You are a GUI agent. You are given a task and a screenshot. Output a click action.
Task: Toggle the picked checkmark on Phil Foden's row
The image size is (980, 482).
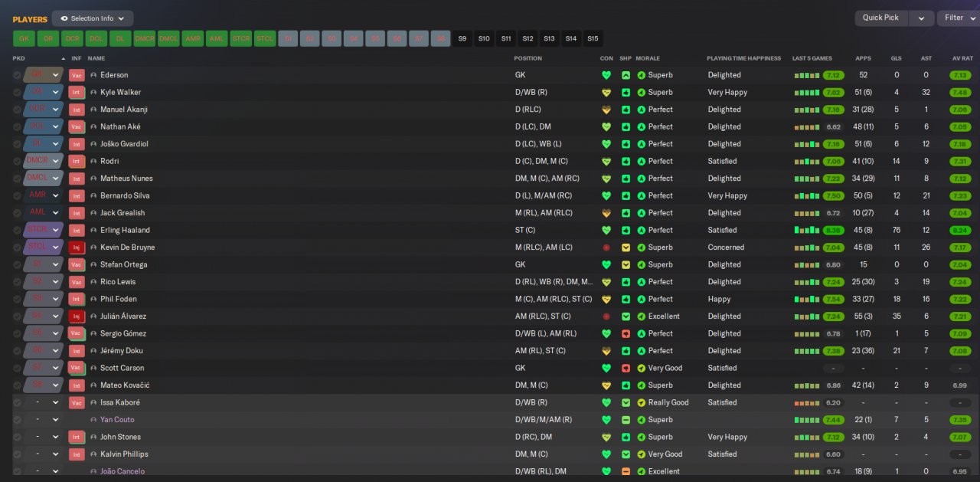[17, 299]
